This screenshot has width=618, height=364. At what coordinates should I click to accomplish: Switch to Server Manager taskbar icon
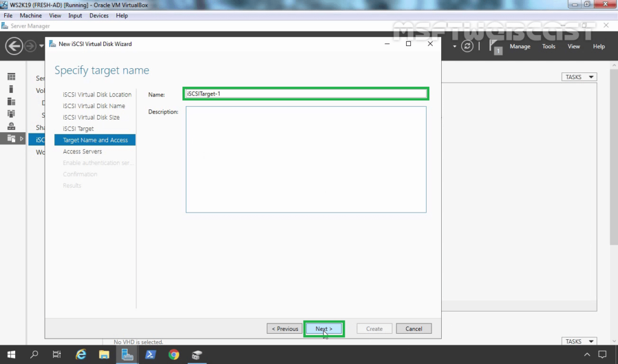127,354
